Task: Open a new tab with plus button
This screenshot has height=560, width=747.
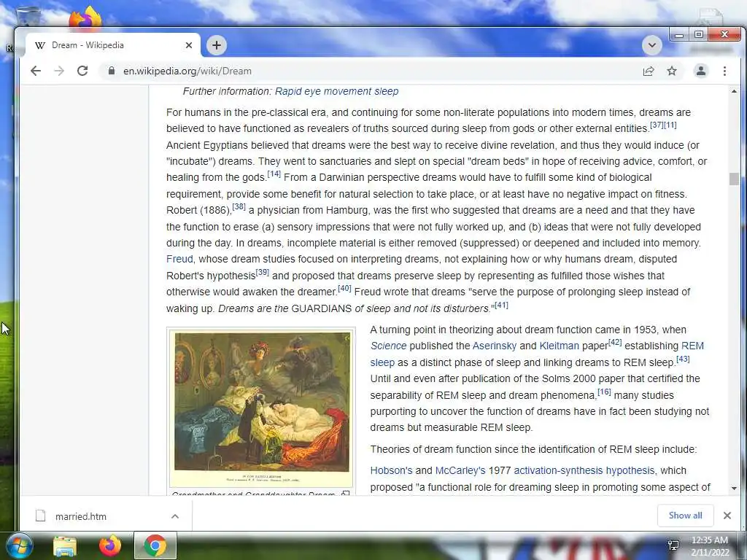Action: click(216, 45)
